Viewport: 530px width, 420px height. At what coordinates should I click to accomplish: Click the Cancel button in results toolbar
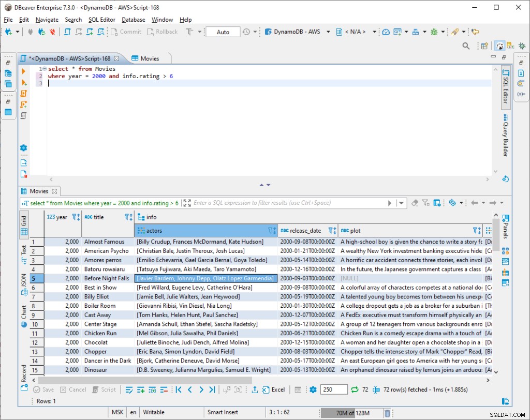(x=73, y=389)
